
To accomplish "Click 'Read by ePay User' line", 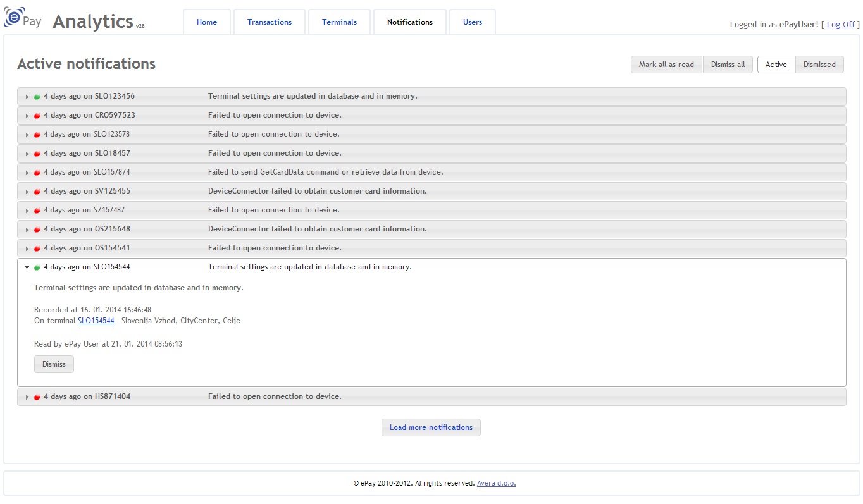I will (x=108, y=344).
